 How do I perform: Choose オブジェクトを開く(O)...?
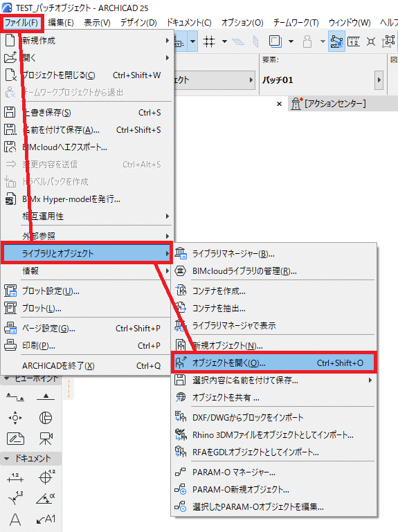pyautogui.click(x=273, y=363)
